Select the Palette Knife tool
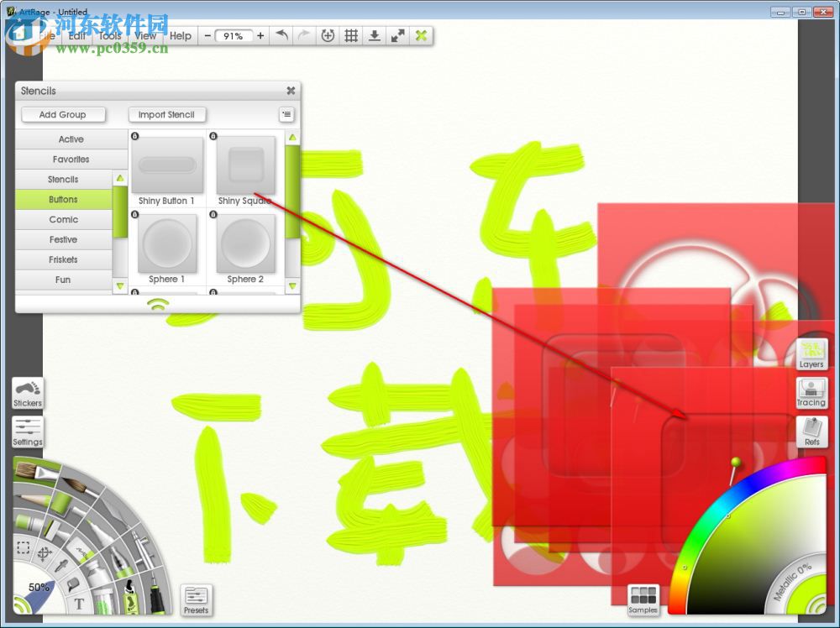This screenshot has height=628, width=840. click(x=114, y=511)
